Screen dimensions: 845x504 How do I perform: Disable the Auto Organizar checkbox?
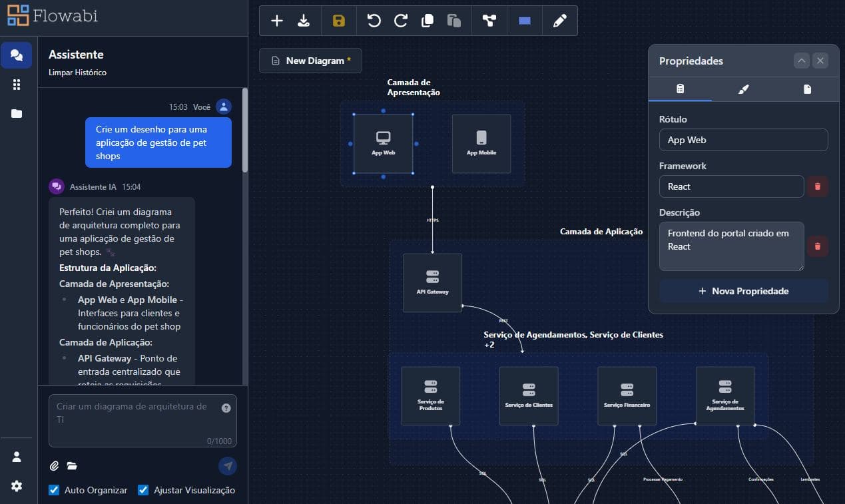[55, 490]
